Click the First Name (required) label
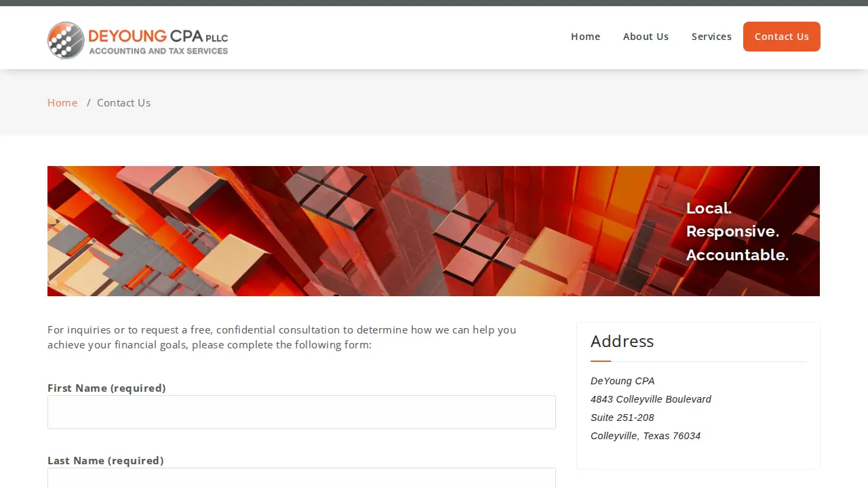Screen dimensions: 868x488 (x=106, y=388)
